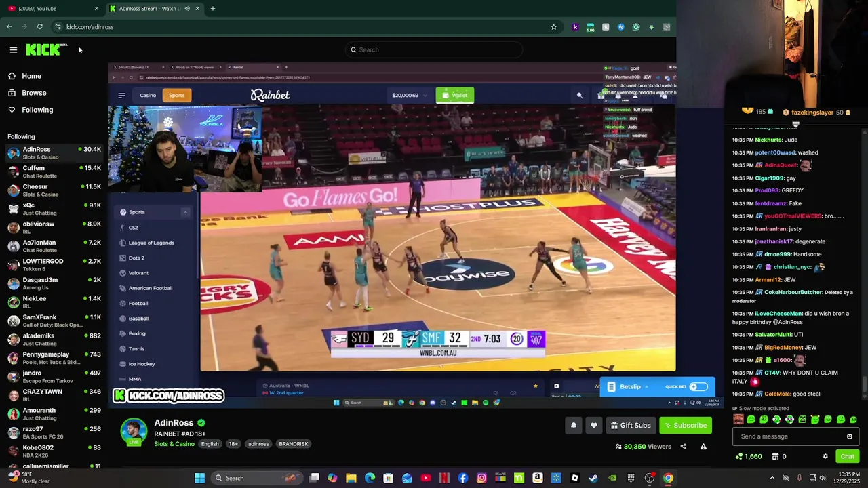
Task: Open the chat shop store icon
Action: pos(775,456)
